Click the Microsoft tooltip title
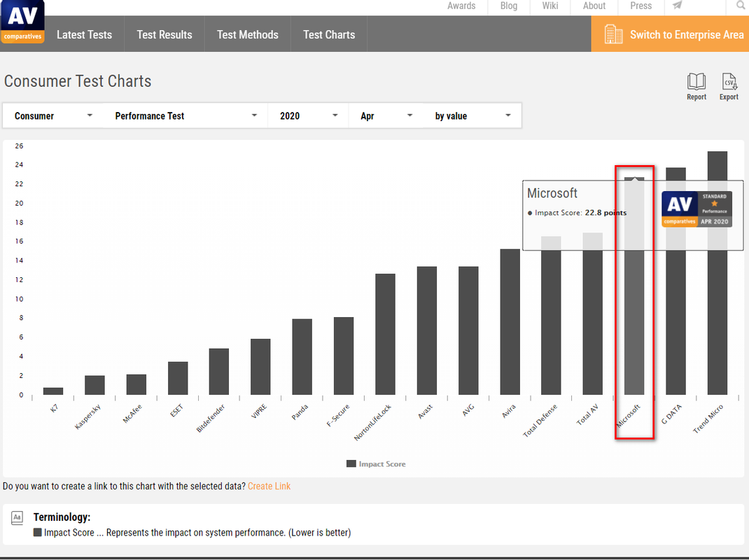The height and width of the screenshot is (560, 749). point(552,193)
